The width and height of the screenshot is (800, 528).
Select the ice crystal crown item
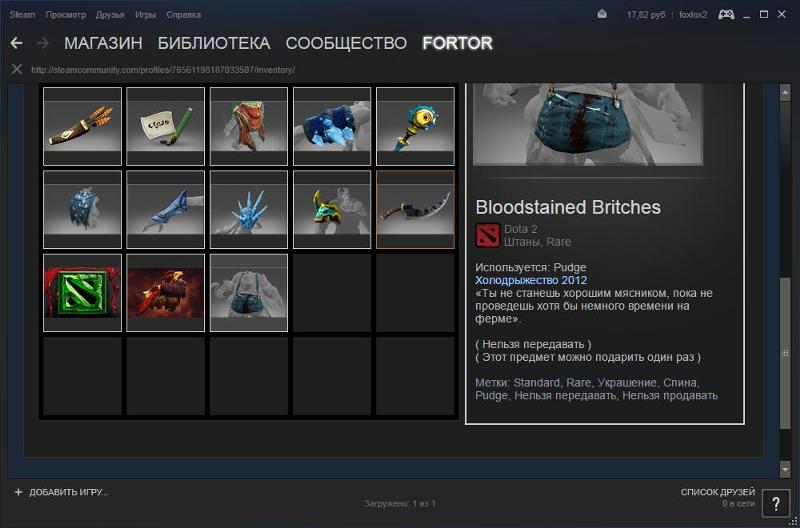coord(248,209)
